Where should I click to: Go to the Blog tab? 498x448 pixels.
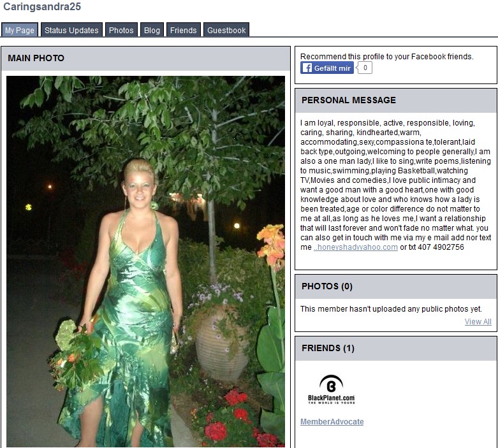[152, 30]
